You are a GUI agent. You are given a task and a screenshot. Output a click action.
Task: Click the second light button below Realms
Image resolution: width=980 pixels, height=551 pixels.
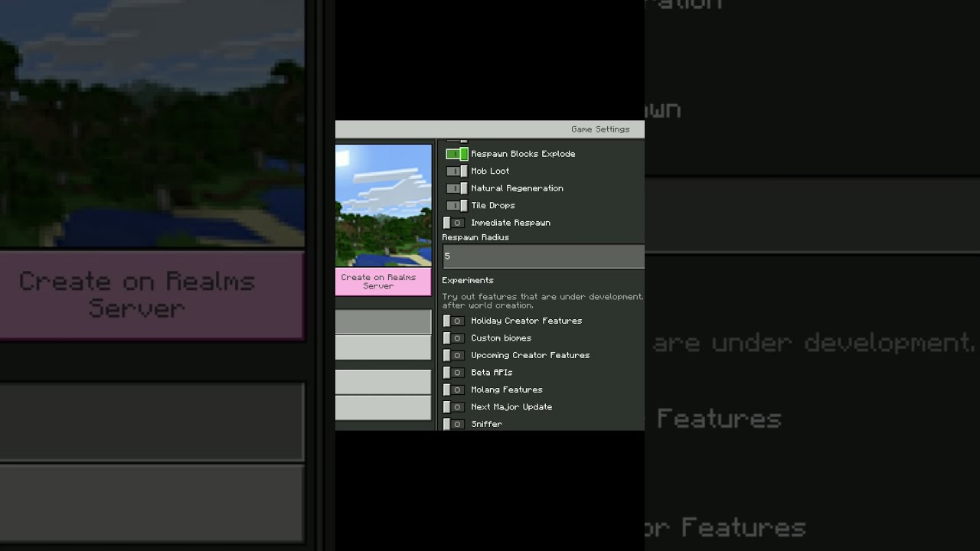383,347
